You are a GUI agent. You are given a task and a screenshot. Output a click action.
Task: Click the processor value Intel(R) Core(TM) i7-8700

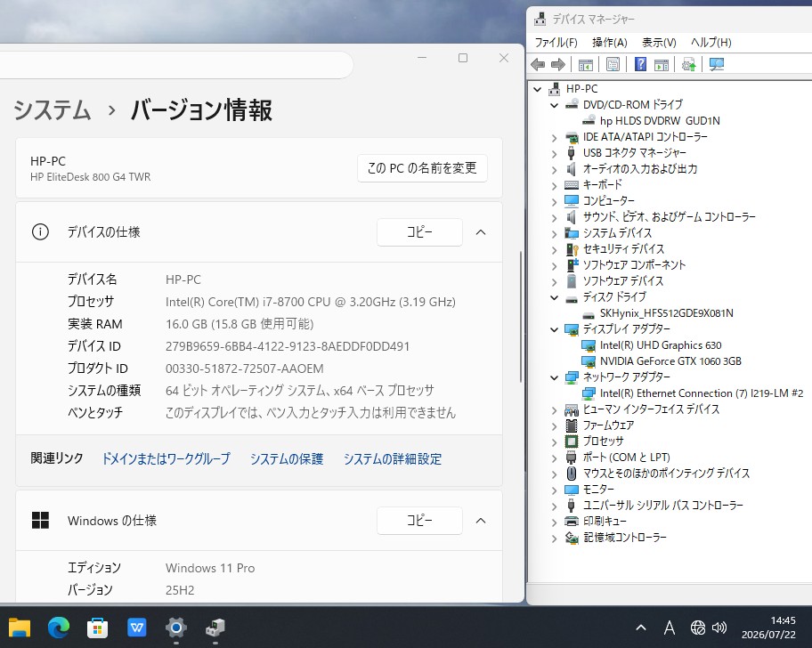(311, 302)
